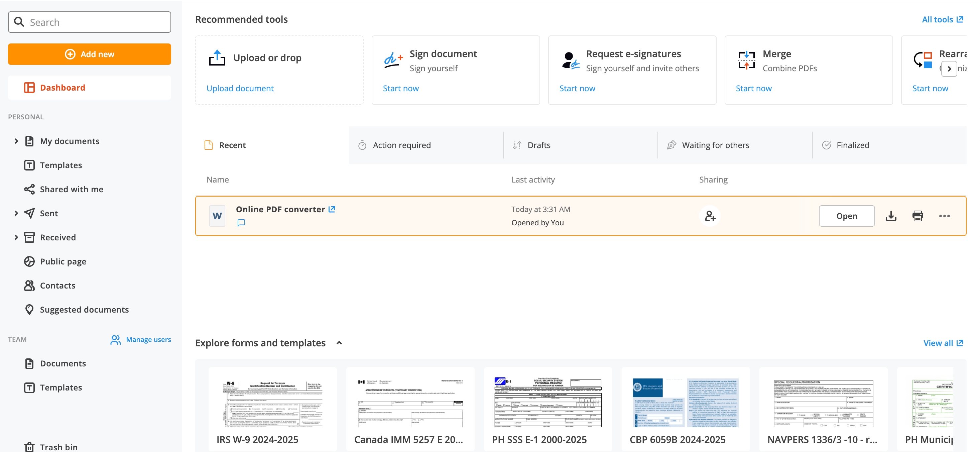Open the comment icon under Online PDF converter
The height and width of the screenshot is (452, 980).
241,223
